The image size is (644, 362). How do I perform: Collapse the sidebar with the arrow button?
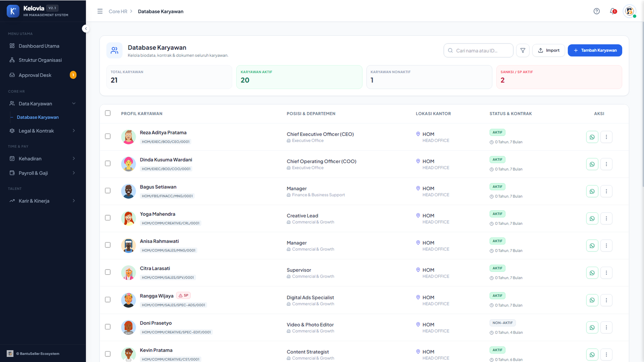pyautogui.click(x=86, y=29)
